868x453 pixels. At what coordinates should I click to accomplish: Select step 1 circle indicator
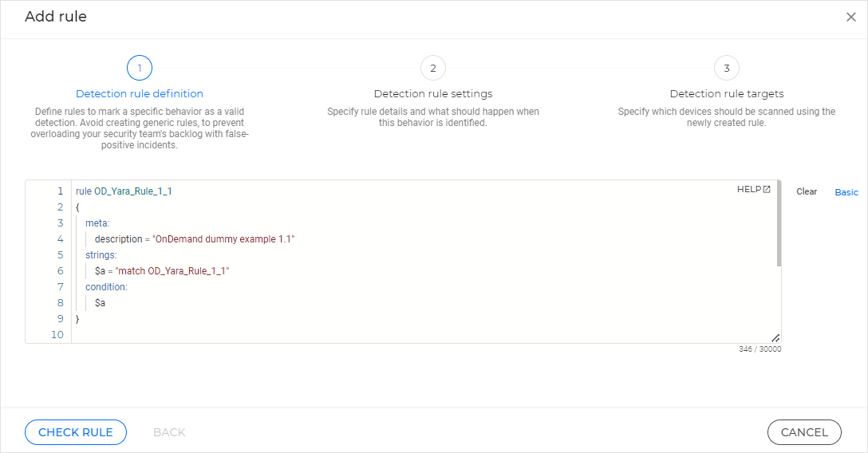pyautogui.click(x=140, y=68)
